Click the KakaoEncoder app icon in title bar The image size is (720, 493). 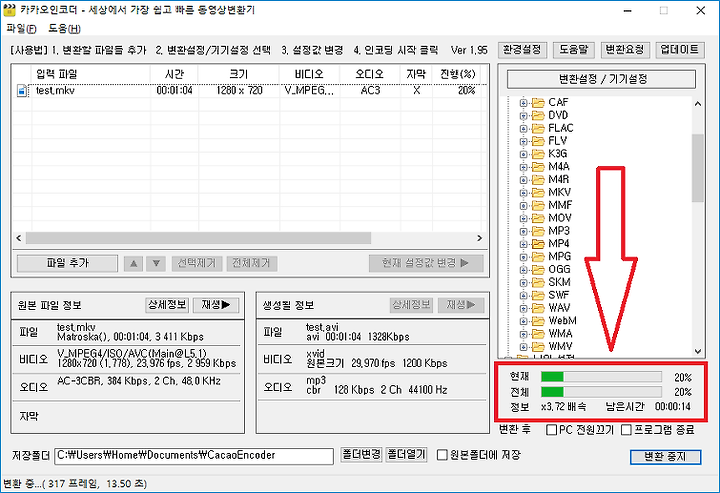pyautogui.click(x=9, y=10)
